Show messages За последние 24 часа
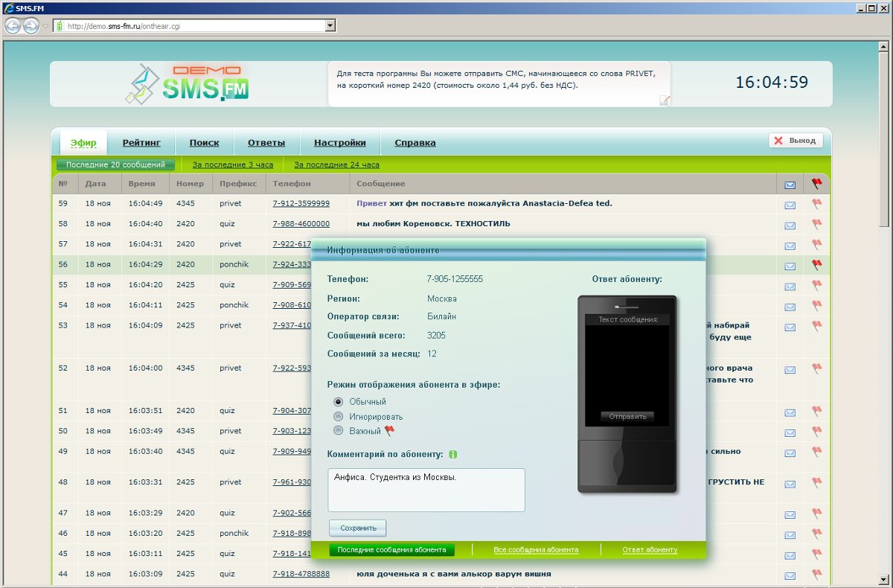Viewport: 893px width, 588px height. pyautogui.click(x=337, y=165)
